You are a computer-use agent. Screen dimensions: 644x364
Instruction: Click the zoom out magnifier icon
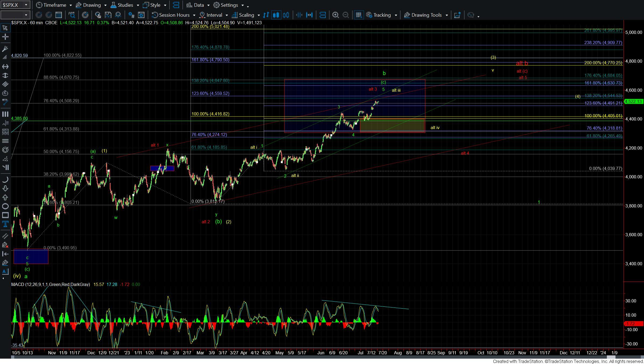pyautogui.click(x=346, y=15)
